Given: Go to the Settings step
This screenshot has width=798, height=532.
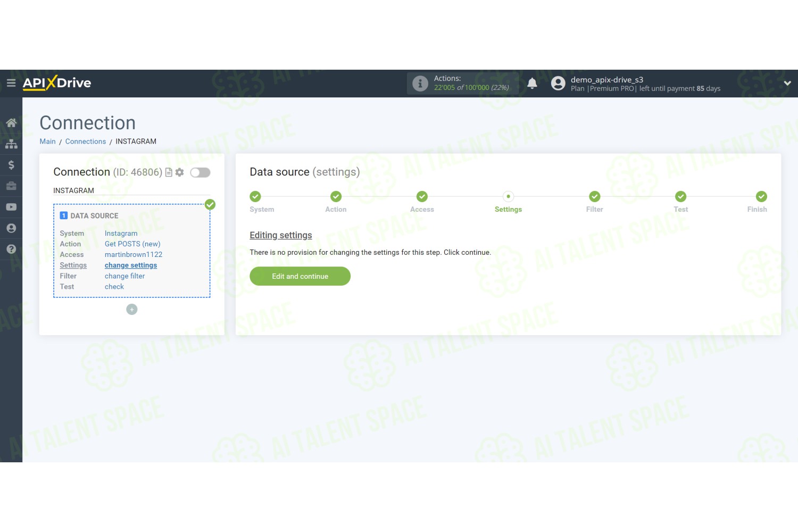Looking at the screenshot, I should click(509, 197).
